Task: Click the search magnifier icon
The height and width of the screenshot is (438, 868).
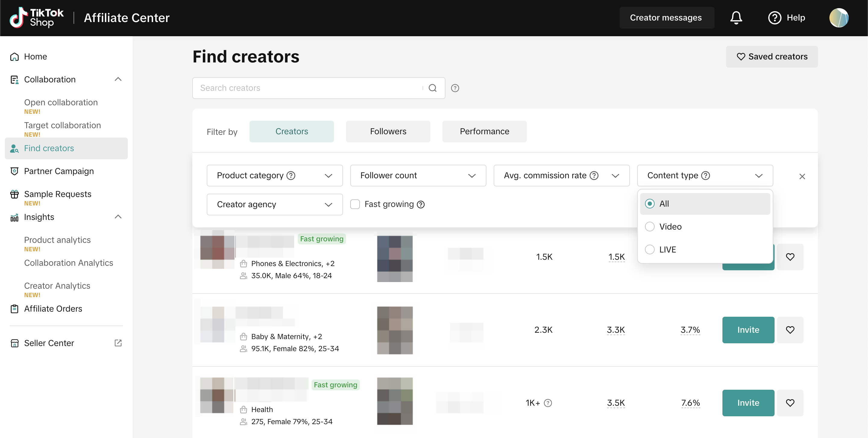Action: coord(433,88)
